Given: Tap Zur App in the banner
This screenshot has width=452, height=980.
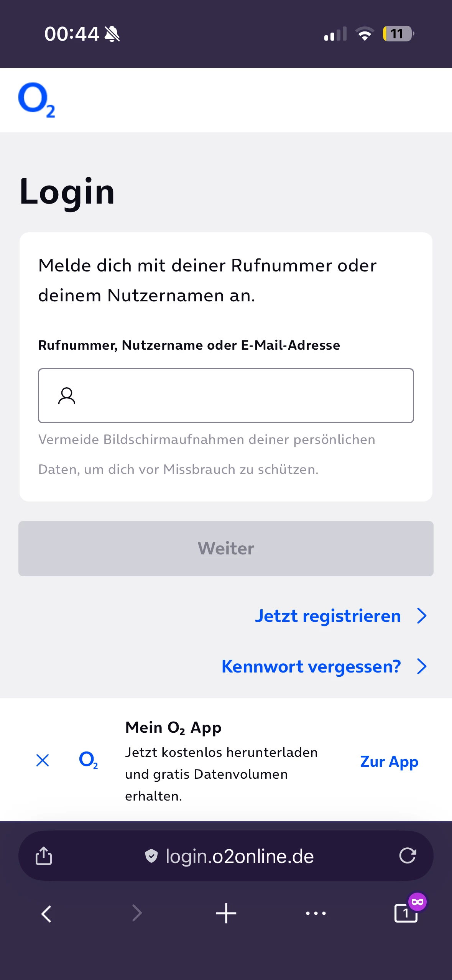Looking at the screenshot, I should click(389, 761).
